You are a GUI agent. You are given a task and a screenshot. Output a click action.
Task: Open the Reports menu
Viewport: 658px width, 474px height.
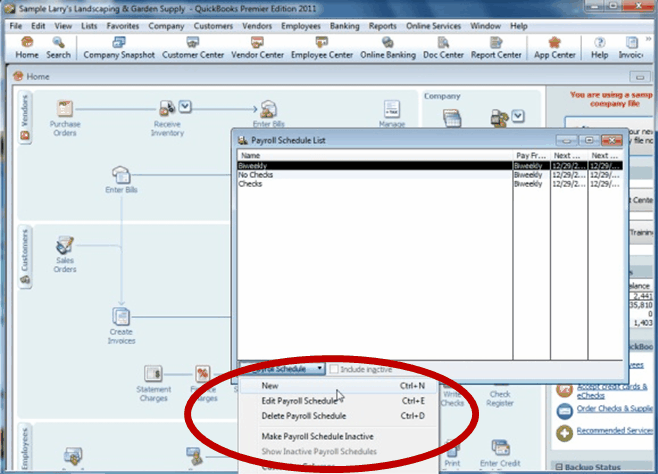(382, 26)
